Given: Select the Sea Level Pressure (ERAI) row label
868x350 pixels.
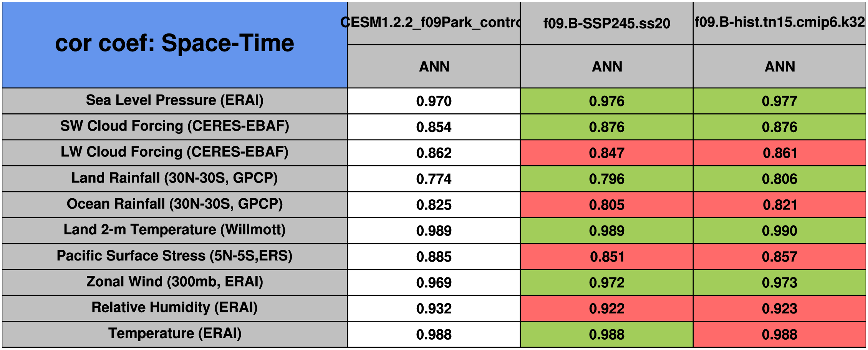Looking at the screenshot, I should pyautogui.click(x=175, y=100).
